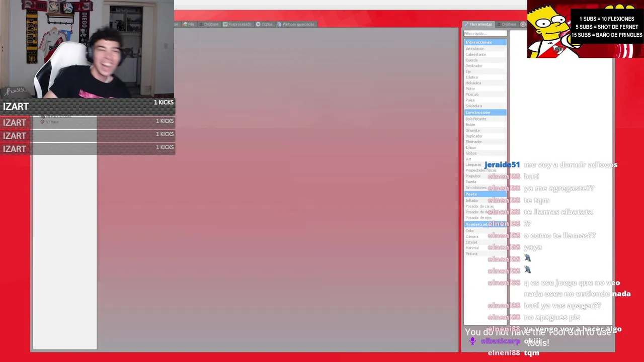The width and height of the screenshot is (644, 362).
Task: Select the Polea tool
Action: tap(485, 100)
